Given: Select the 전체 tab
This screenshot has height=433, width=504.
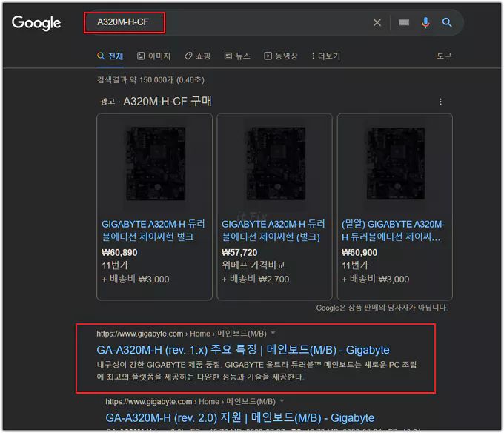Looking at the screenshot, I should click(110, 56).
